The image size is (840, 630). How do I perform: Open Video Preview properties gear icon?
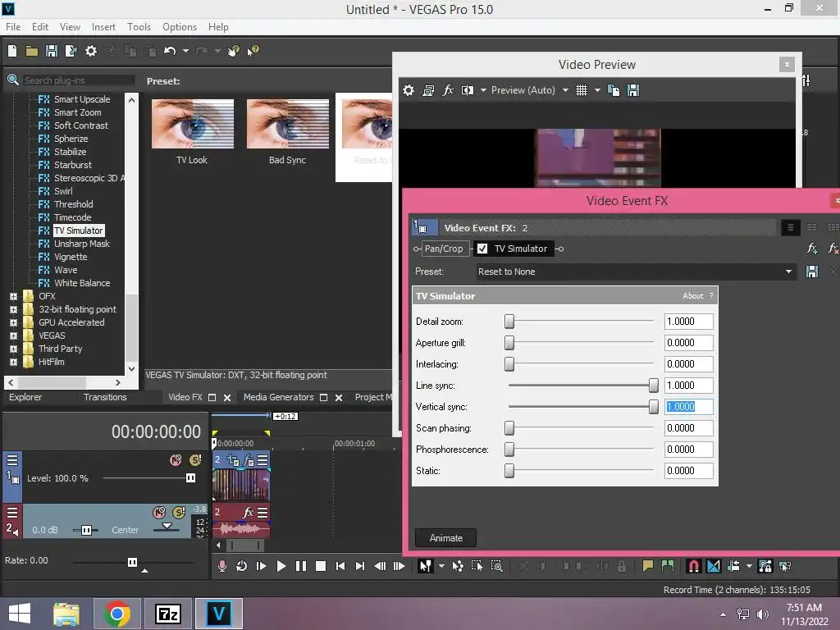coord(409,90)
